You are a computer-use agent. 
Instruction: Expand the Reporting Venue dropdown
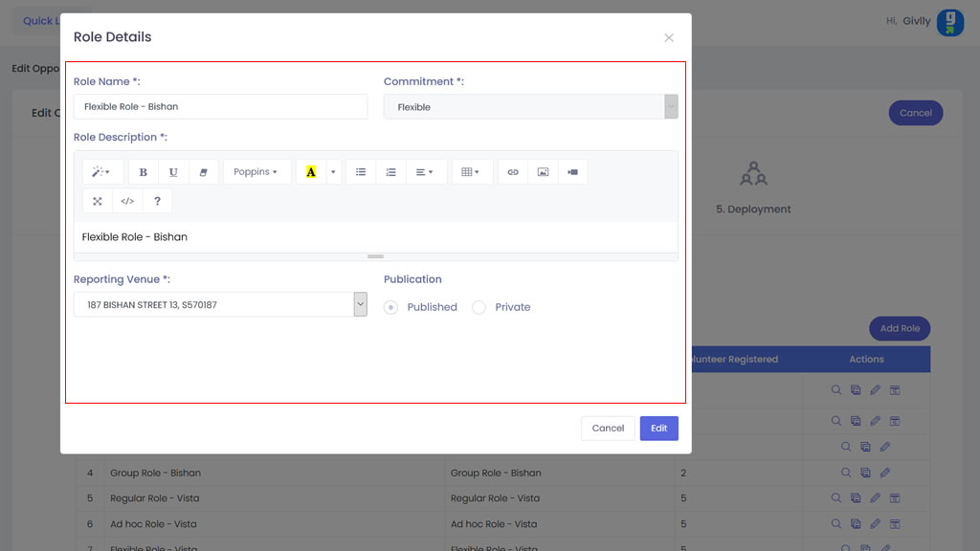click(360, 304)
